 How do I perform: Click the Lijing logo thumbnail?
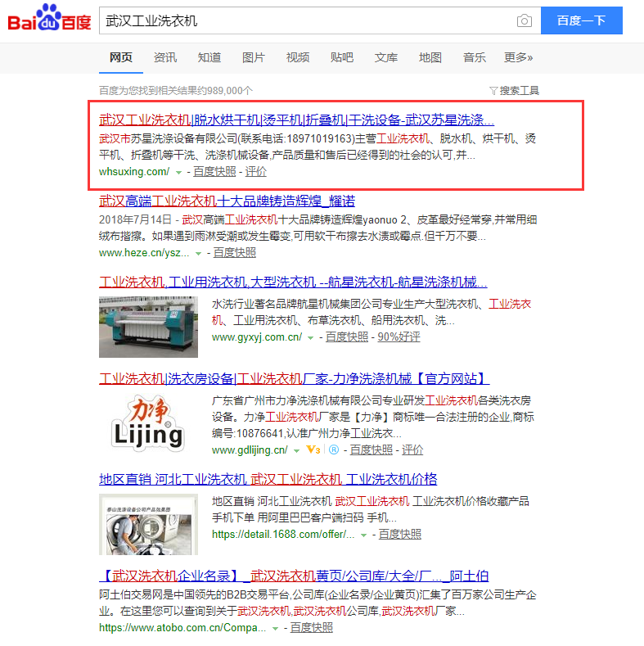(147, 422)
